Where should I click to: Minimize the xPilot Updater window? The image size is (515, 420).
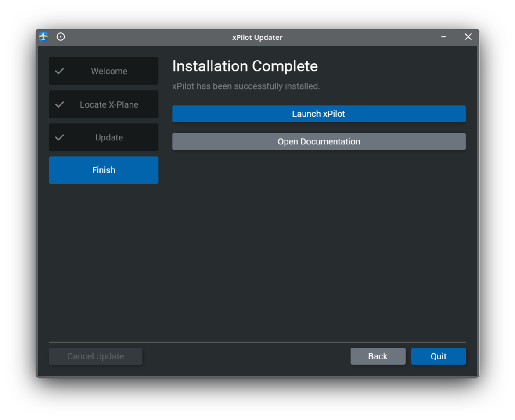[x=443, y=37]
